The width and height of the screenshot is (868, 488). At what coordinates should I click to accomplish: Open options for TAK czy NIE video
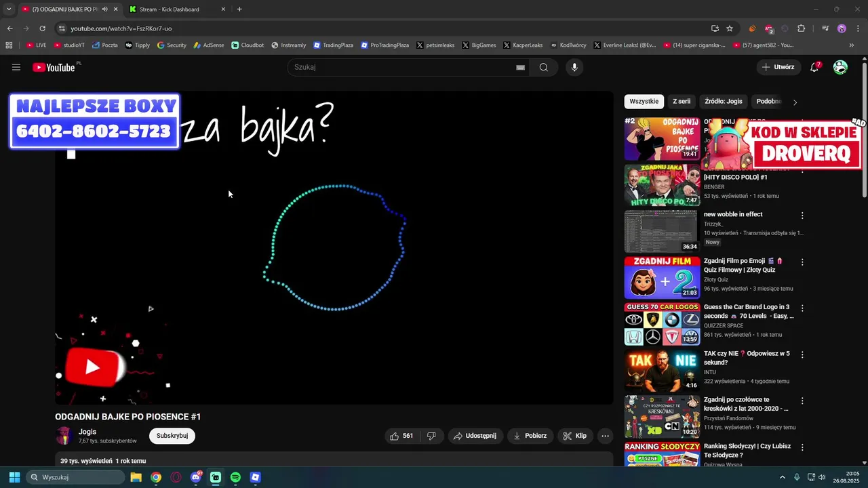pyautogui.click(x=802, y=354)
